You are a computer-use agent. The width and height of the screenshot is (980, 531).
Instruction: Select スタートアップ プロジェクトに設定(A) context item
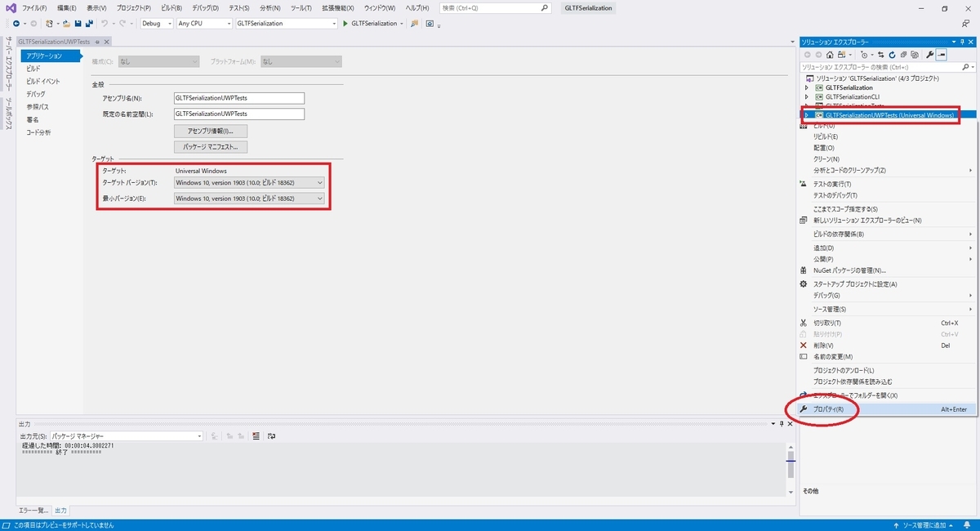[886, 284]
